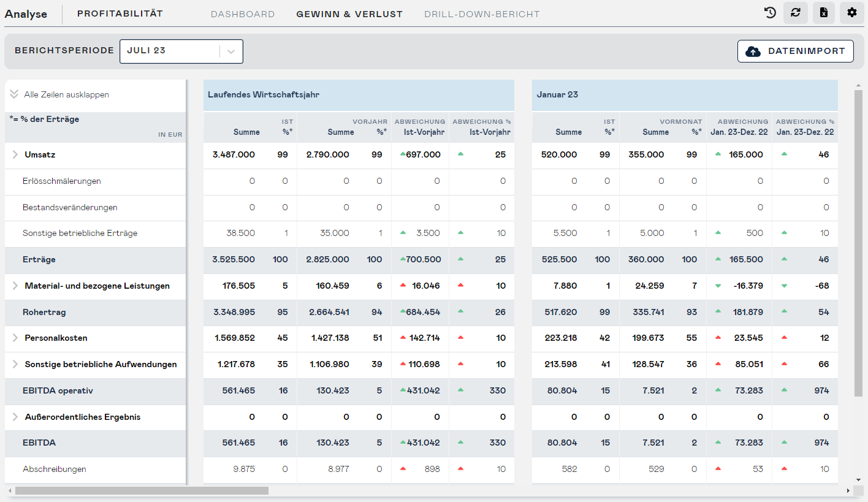Click Personalkosten value 1.569.852
The height and width of the screenshot is (502, 868).
pos(235,338)
